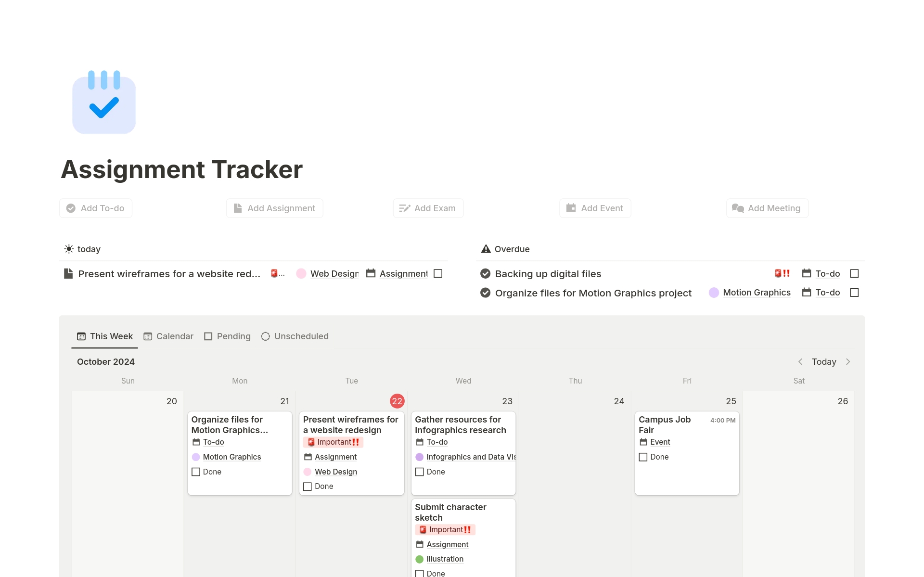Check Done on the Campus Job Fair card
The height and width of the screenshot is (577, 924).
click(643, 457)
